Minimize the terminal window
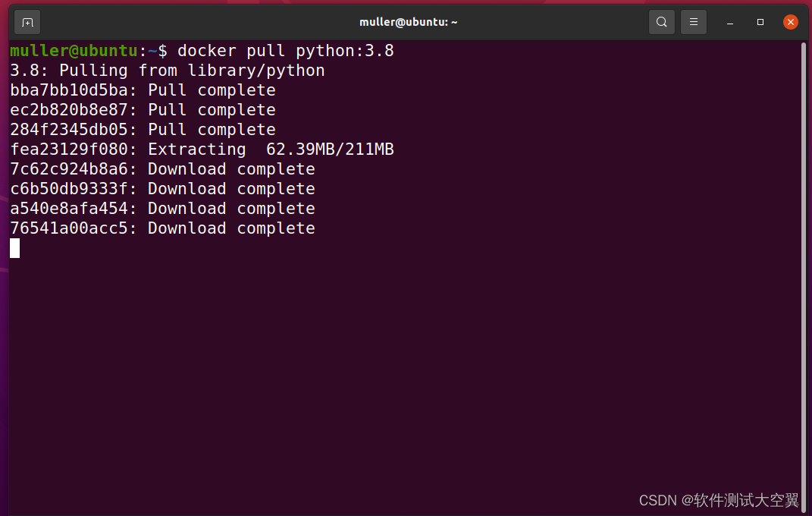The height and width of the screenshot is (516, 812). (731, 22)
